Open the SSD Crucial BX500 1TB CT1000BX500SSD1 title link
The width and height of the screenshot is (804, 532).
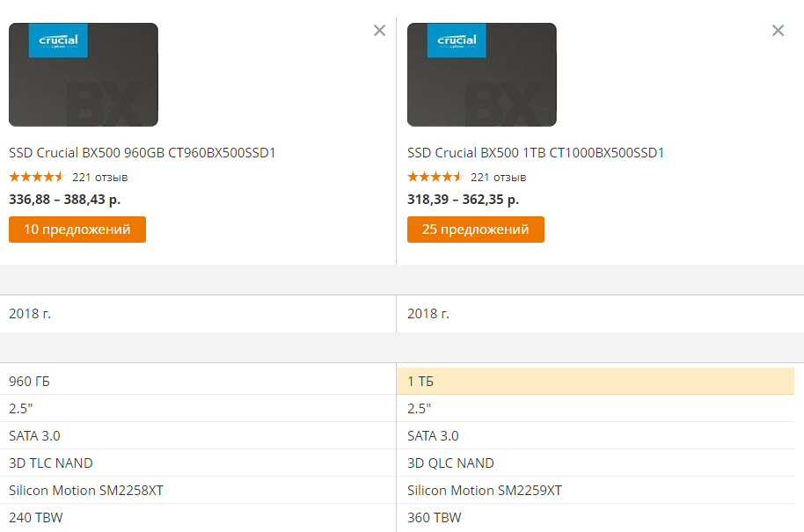click(x=536, y=153)
